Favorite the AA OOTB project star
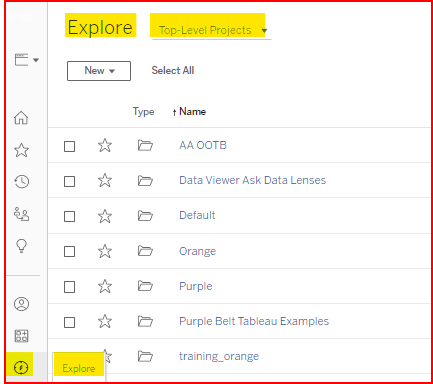Image resolution: width=433 pixels, height=384 pixels. tap(105, 145)
